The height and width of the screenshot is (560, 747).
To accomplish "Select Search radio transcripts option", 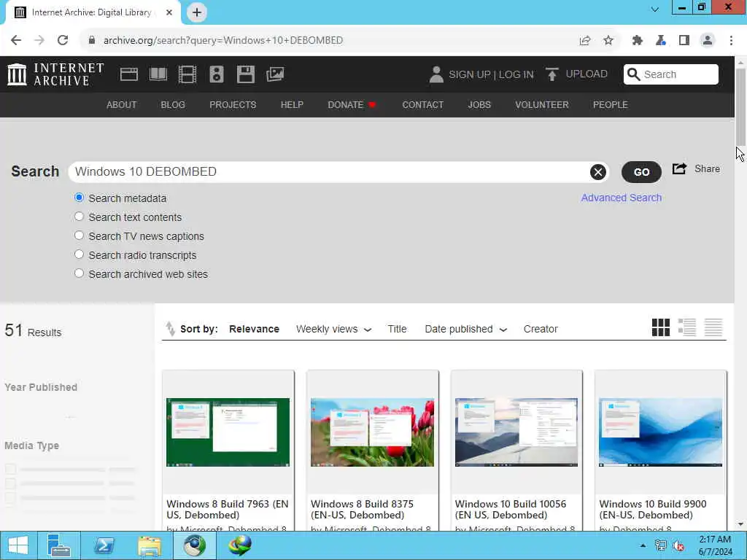I will click(x=79, y=254).
